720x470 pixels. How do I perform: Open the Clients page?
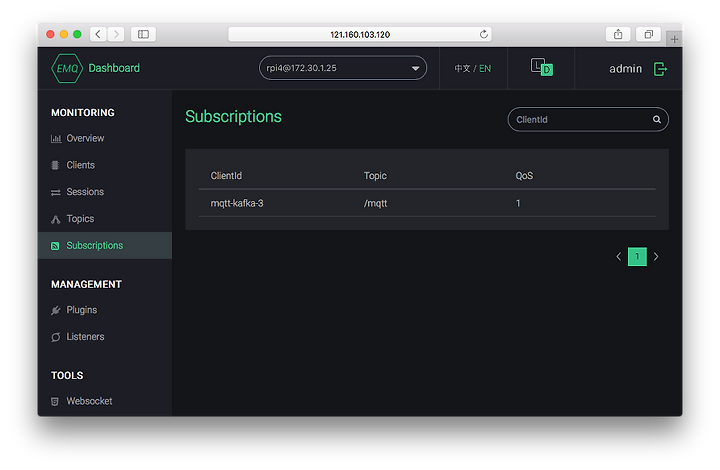(81, 165)
